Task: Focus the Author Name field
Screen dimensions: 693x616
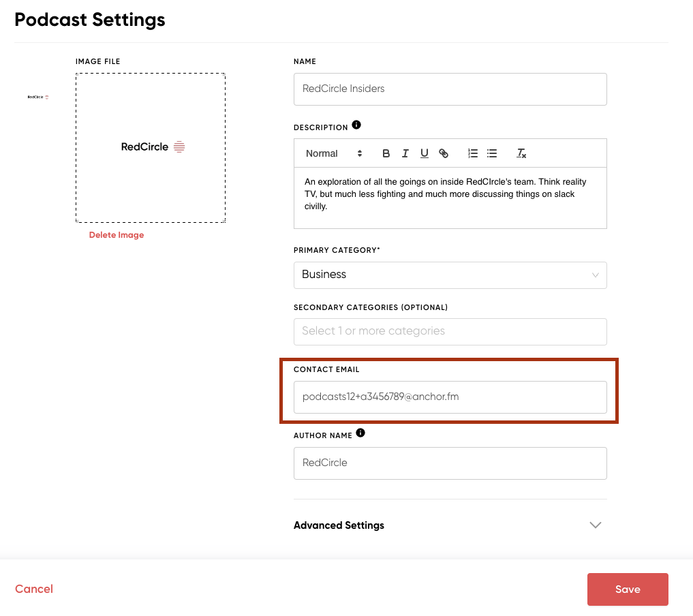Action: point(450,463)
